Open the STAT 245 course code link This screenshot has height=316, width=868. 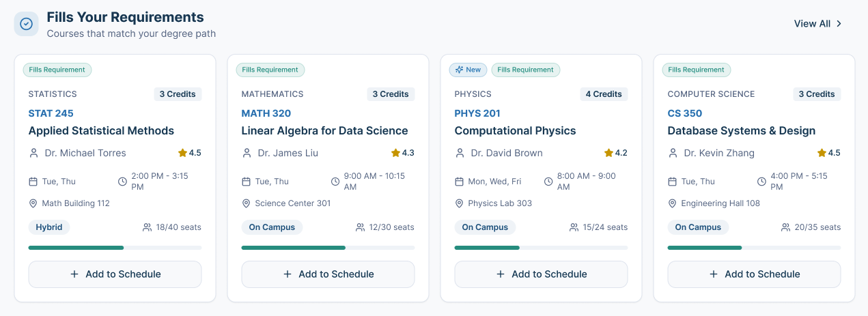click(x=51, y=113)
